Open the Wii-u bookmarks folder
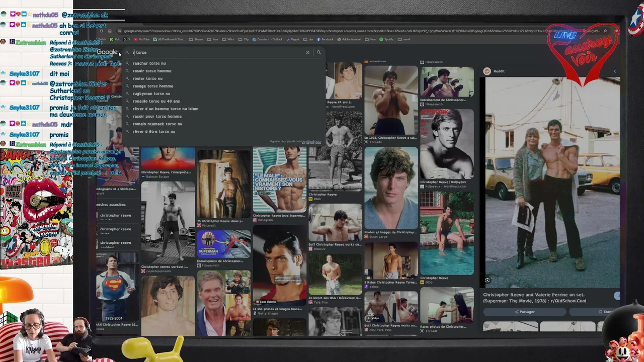Viewport: 644px width, 362px height. pyautogui.click(x=229, y=39)
